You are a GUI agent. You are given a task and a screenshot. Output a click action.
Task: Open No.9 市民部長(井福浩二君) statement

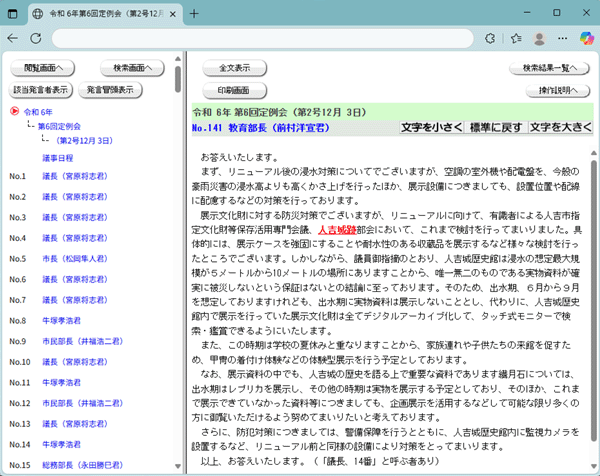tap(83, 341)
